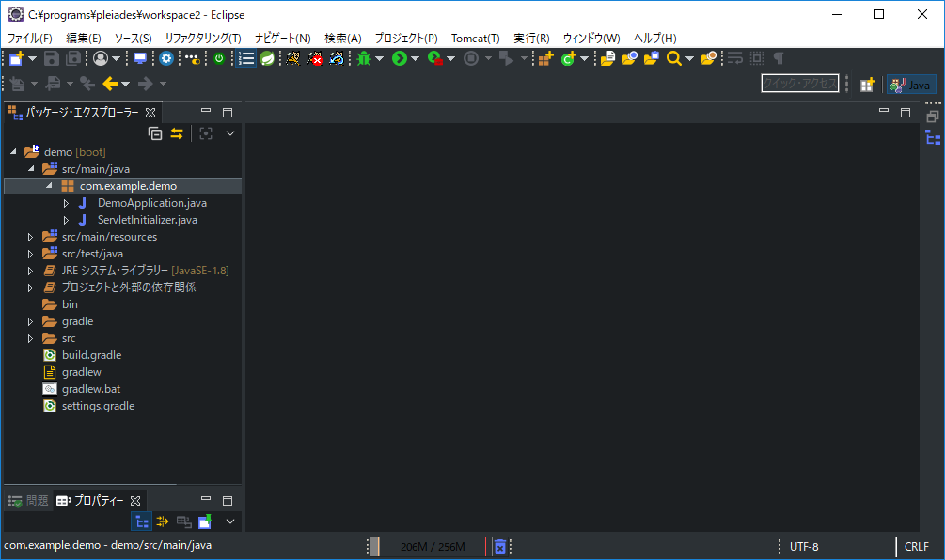Open the Tomcat(T) menu
Viewport: 945px width, 560px height.
(476, 38)
